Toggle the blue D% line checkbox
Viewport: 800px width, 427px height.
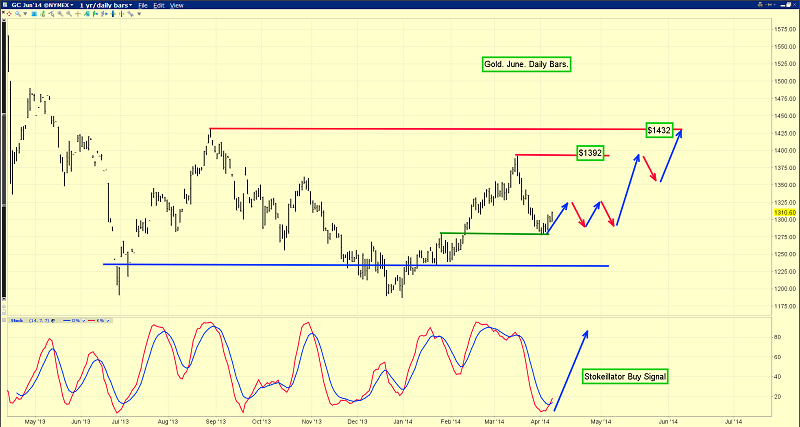pyautogui.click(x=84, y=321)
